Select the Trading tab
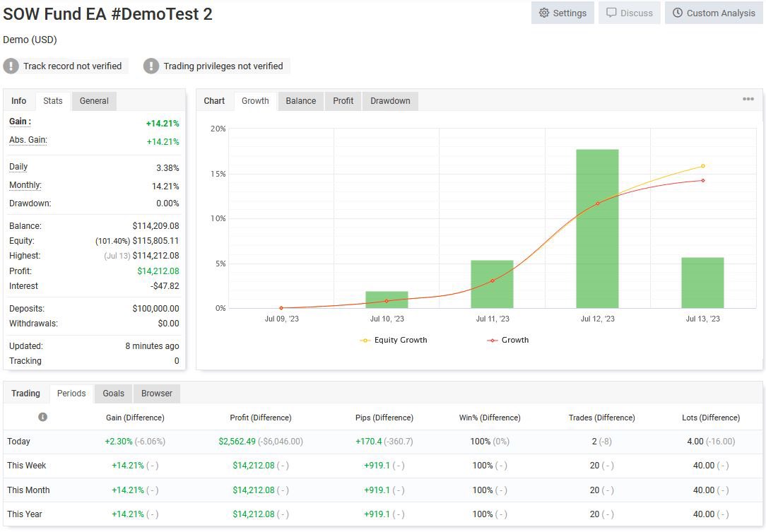Viewport: 766px width, 532px height. click(26, 394)
